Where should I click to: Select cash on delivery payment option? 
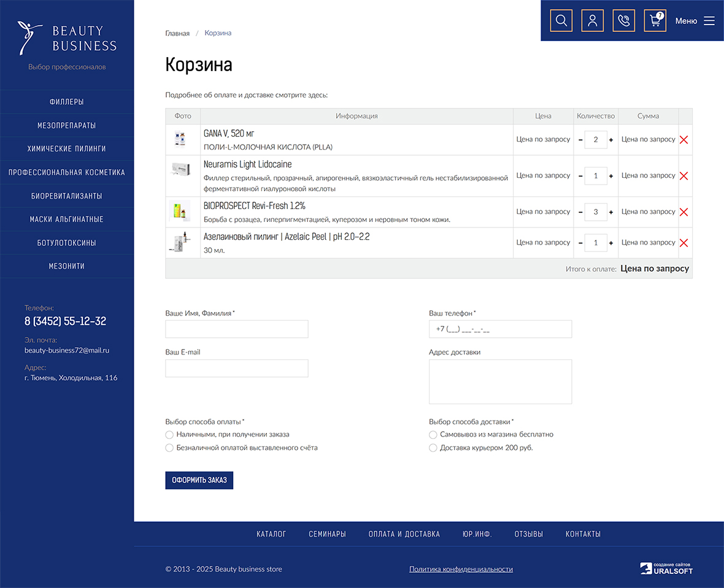169,435
